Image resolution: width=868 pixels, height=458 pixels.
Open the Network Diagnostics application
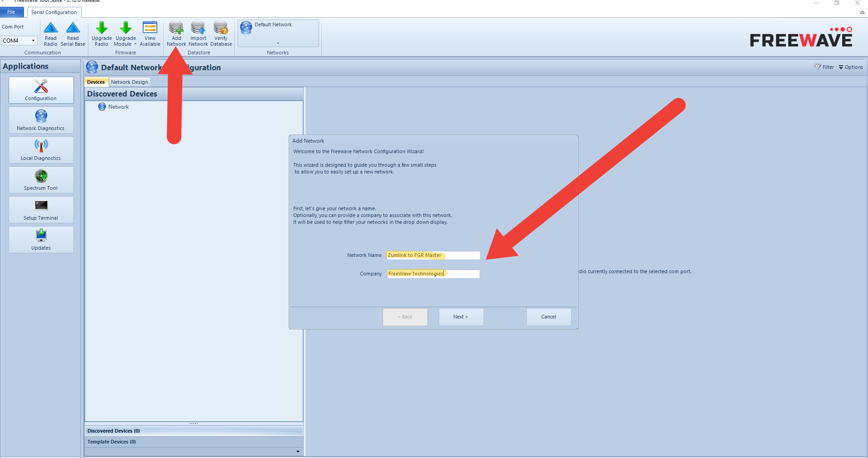tap(41, 120)
